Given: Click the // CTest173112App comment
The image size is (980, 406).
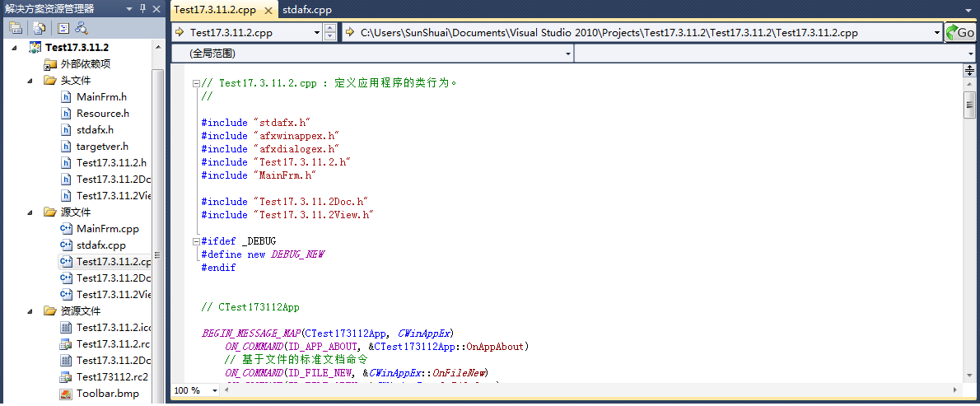Looking at the screenshot, I should pos(250,307).
